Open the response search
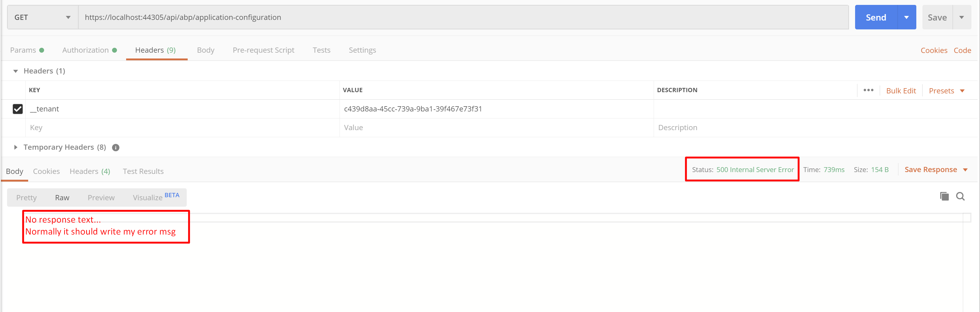This screenshot has width=980, height=312. coord(961,196)
